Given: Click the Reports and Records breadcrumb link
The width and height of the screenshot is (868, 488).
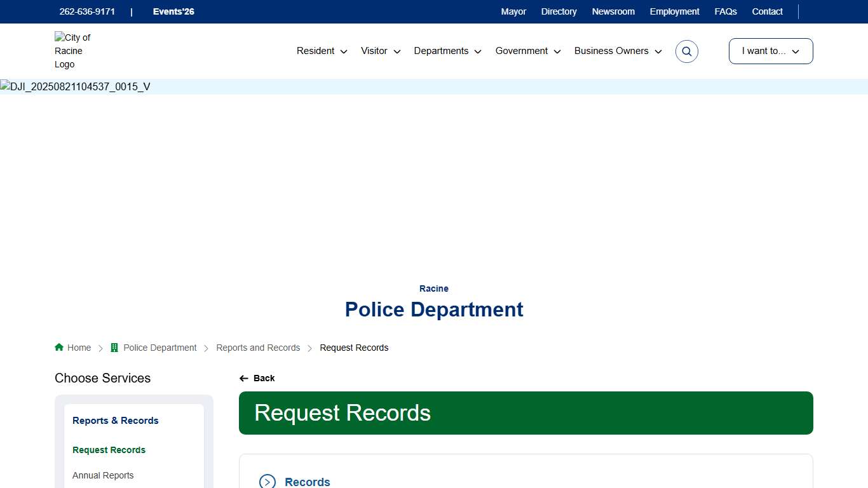Looking at the screenshot, I should pyautogui.click(x=258, y=348).
